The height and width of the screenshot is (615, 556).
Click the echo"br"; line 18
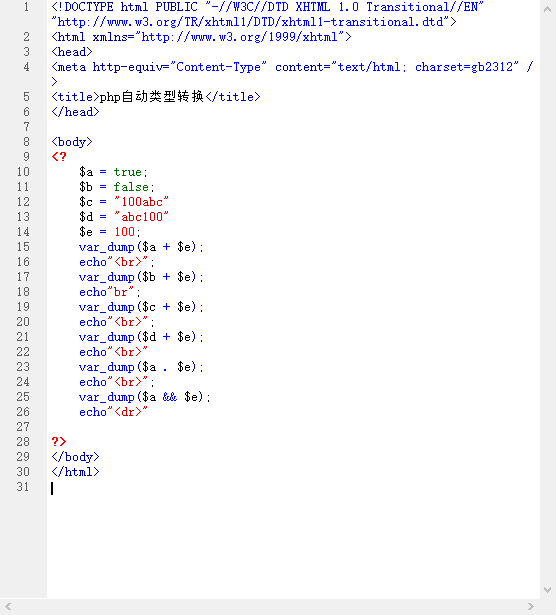point(110,292)
